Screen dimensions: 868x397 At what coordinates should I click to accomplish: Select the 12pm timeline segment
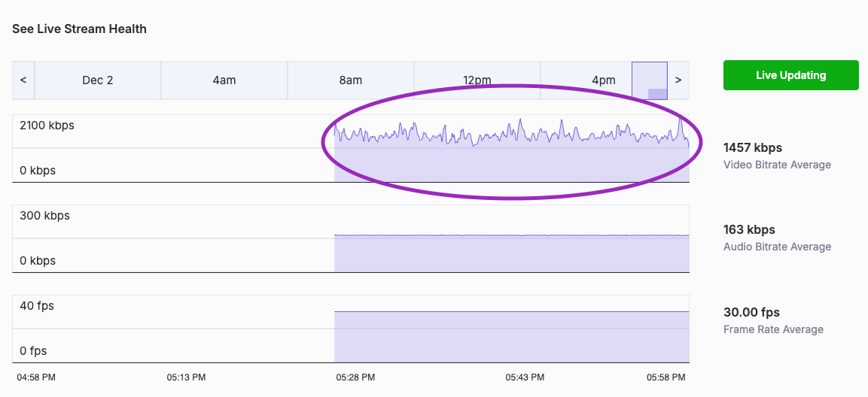click(477, 80)
